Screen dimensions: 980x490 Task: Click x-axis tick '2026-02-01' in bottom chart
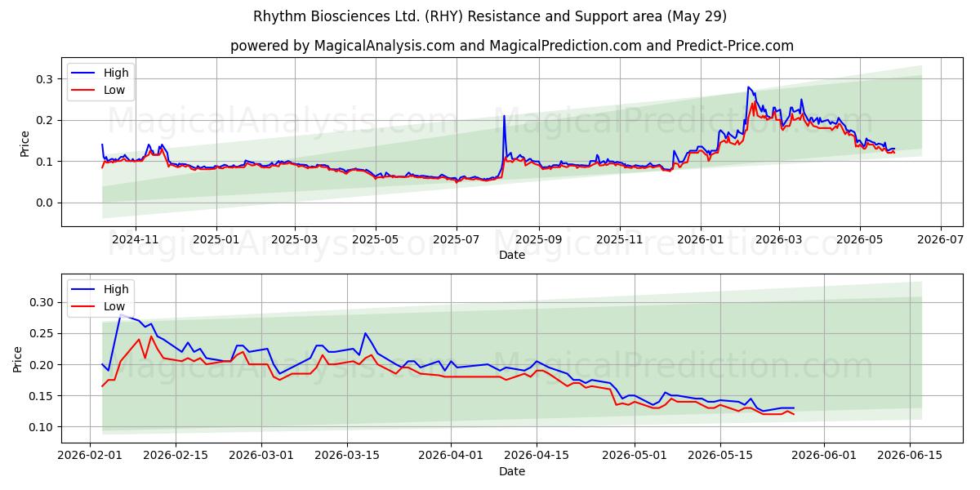pos(90,456)
